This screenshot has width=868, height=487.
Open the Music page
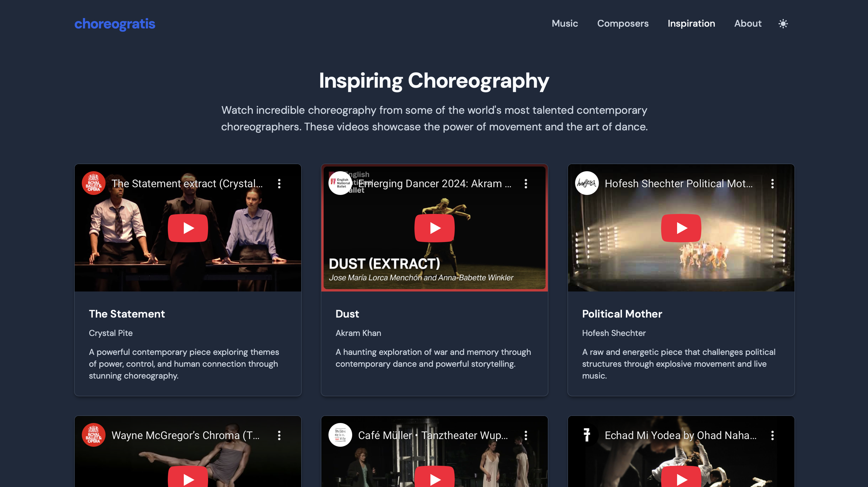565,23
